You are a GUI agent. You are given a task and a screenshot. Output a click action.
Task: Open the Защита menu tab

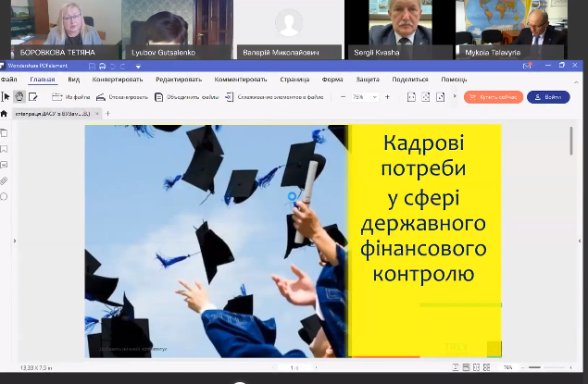[x=368, y=80]
